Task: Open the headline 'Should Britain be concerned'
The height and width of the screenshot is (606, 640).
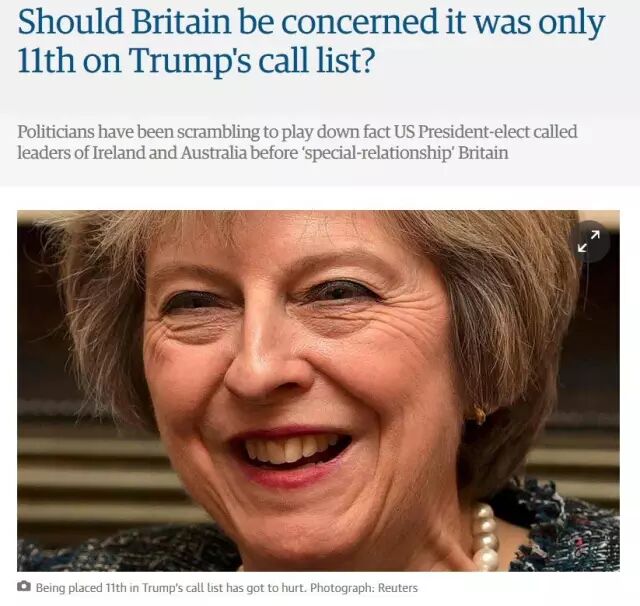Action: tap(311, 41)
